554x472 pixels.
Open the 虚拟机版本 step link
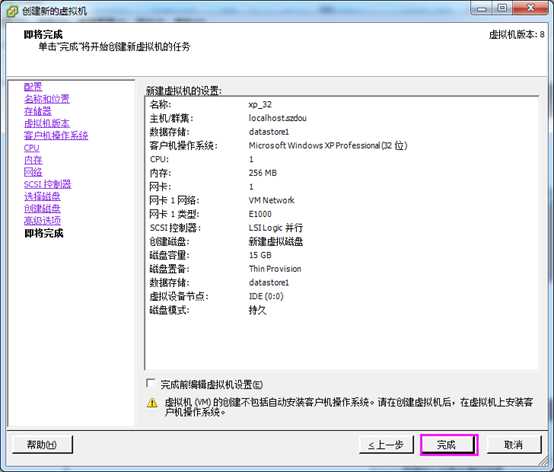pyautogui.click(x=47, y=123)
